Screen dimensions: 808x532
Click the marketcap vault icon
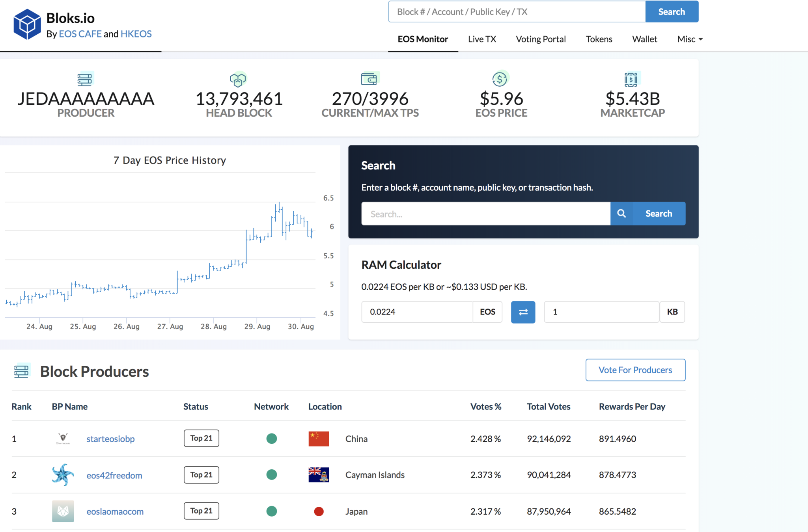pyautogui.click(x=632, y=79)
